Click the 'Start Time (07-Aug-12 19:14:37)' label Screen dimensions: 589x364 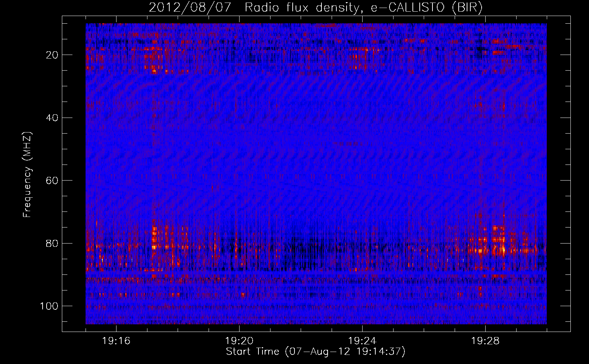coord(316,352)
